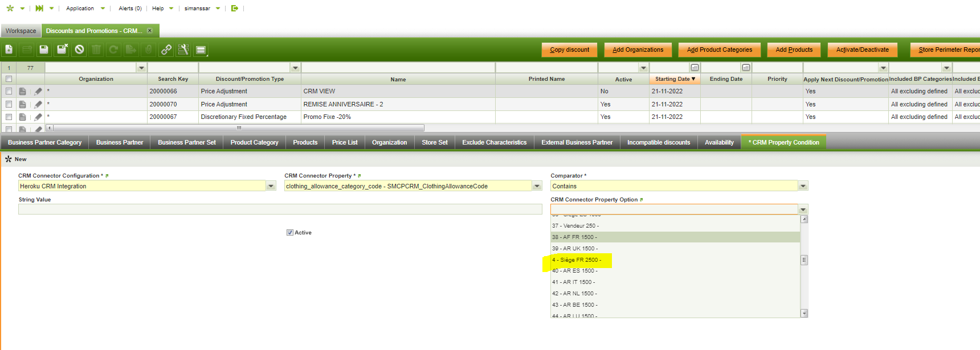The image size is (980, 350).
Task: Click the paperclip attachments icon
Action: pyautogui.click(x=148, y=50)
